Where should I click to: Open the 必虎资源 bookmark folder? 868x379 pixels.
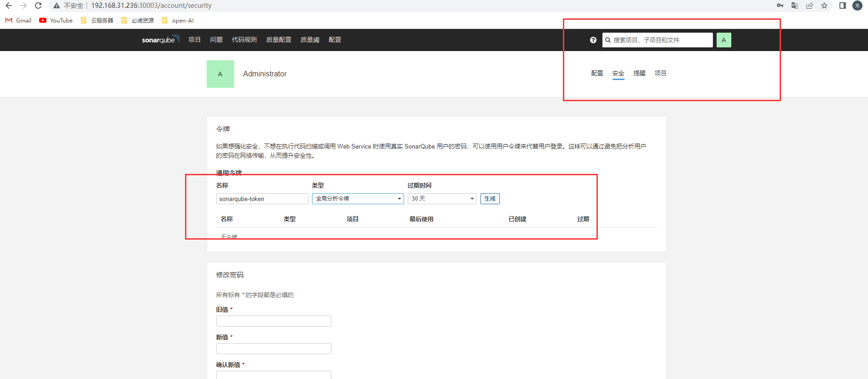[x=138, y=20]
